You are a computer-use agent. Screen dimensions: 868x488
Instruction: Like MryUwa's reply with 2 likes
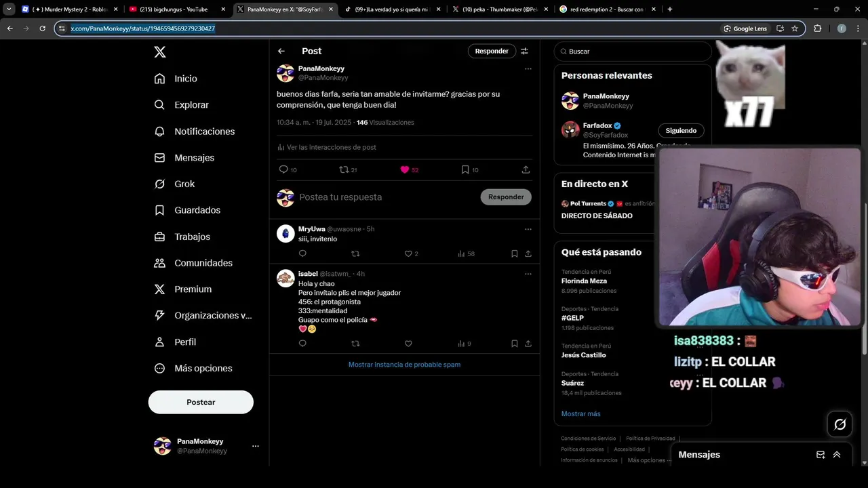coord(408,253)
